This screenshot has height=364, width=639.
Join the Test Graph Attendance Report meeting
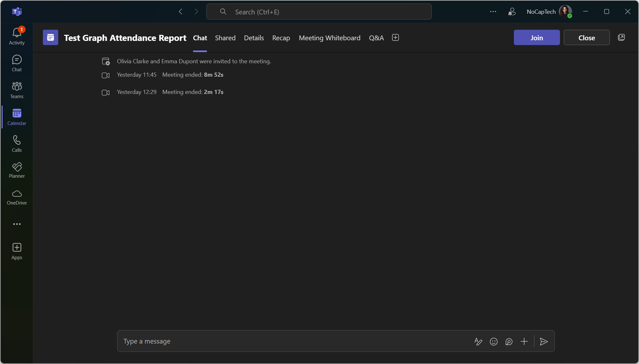[x=537, y=37]
